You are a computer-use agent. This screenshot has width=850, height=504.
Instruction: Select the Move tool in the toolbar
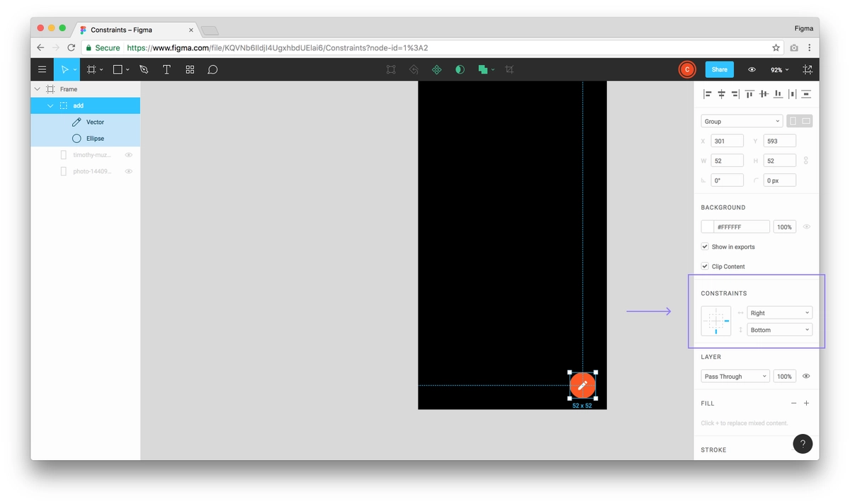coord(64,69)
